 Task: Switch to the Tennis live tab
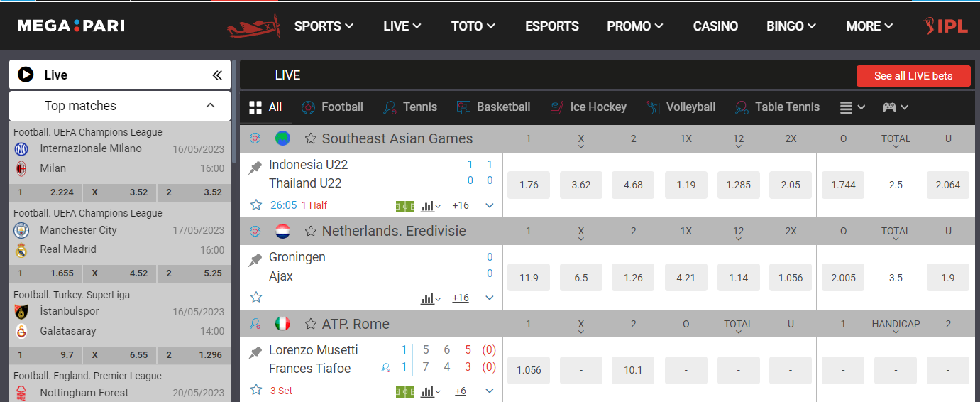point(410,107)
